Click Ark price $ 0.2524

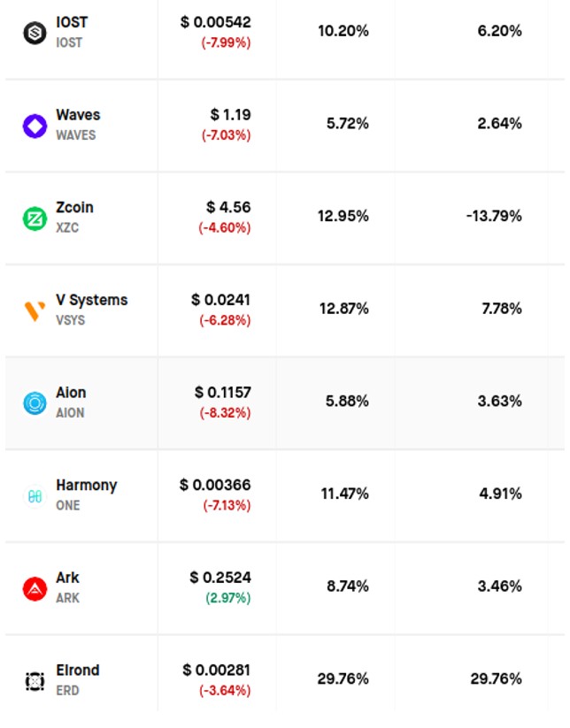click(x=220, y=578)
